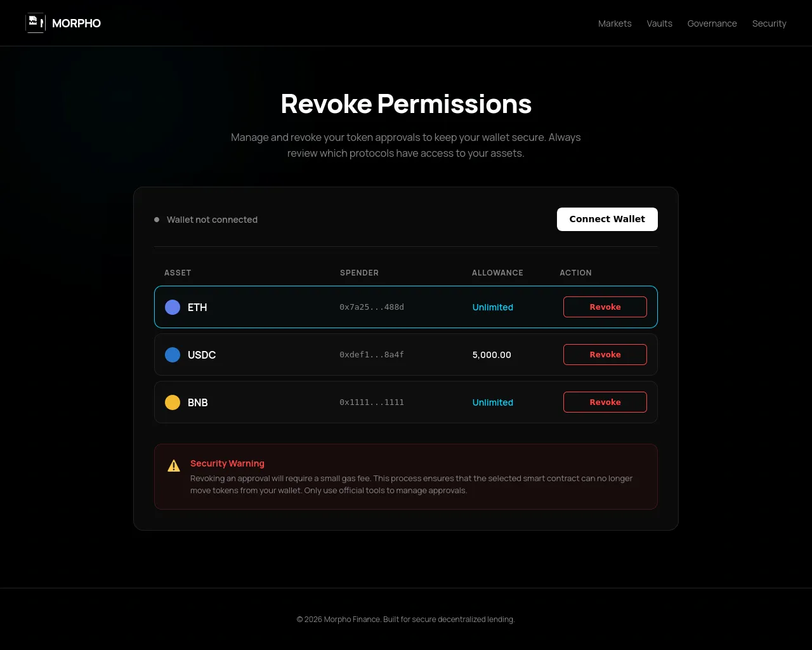Click the BNB Unlimited allowance value
Viewport: 812px width, 650px height.
pyautogui.click(x=493, y=402)
